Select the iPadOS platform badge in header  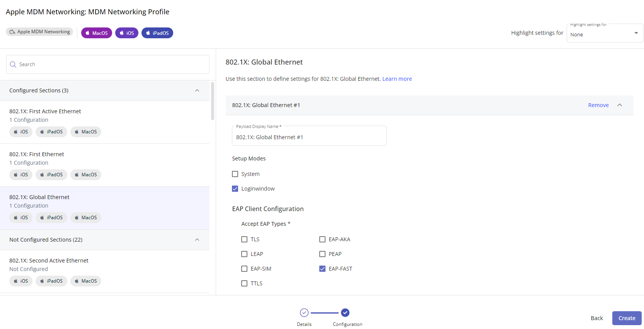(x=157, y=33)
